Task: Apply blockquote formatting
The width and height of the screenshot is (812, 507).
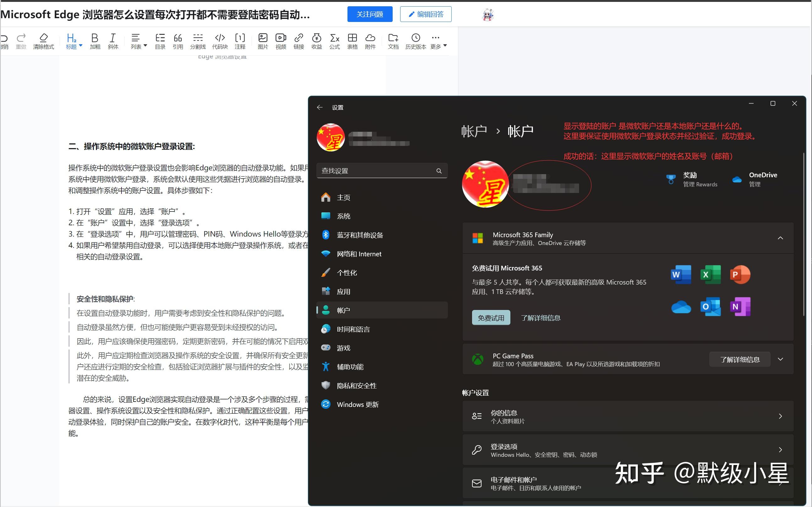Action: (x=178, y=40)
